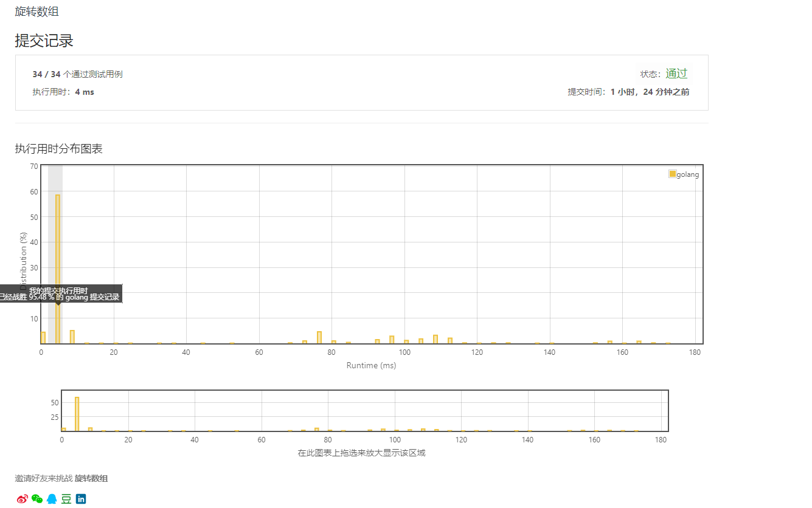Click the golang legend label
Image resolution: width=812 pixels, height=508 pixels.
688,174
